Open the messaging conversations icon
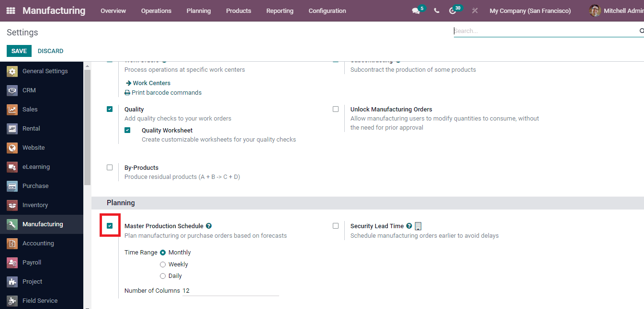 click(x=416, y=10)
